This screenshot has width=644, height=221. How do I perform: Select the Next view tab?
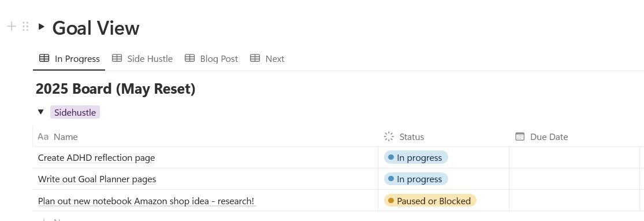click(x=267, y=58)
